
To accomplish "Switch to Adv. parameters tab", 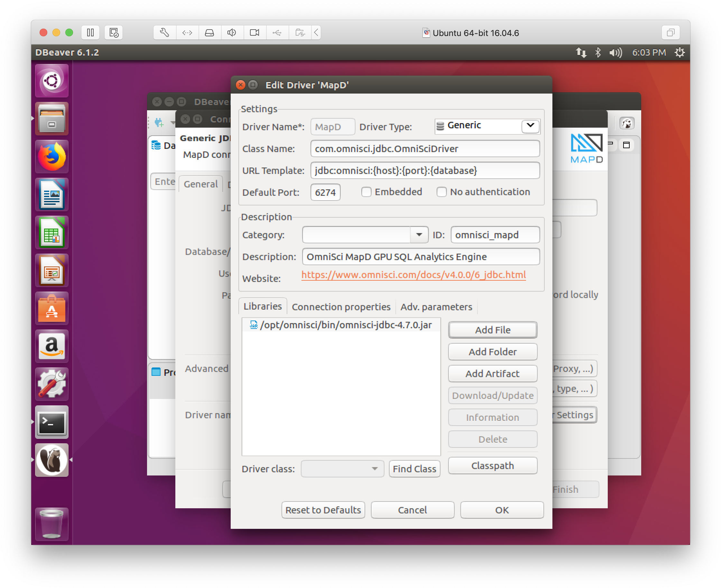I will [436, 307].
